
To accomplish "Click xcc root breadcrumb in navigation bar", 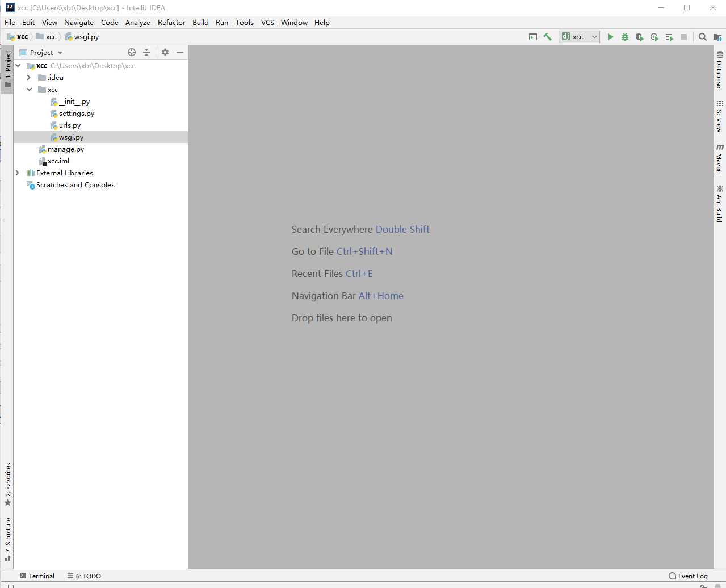I will (17, 37).
